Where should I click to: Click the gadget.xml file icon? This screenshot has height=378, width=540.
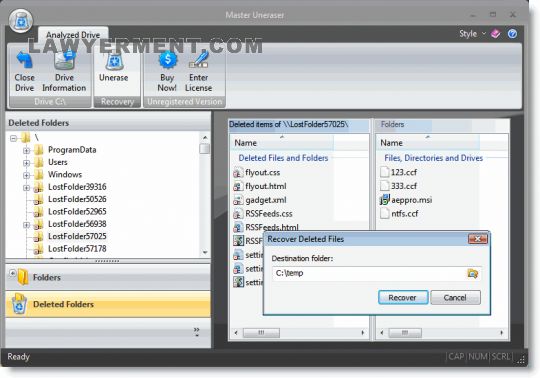click(x=238, y=200)
